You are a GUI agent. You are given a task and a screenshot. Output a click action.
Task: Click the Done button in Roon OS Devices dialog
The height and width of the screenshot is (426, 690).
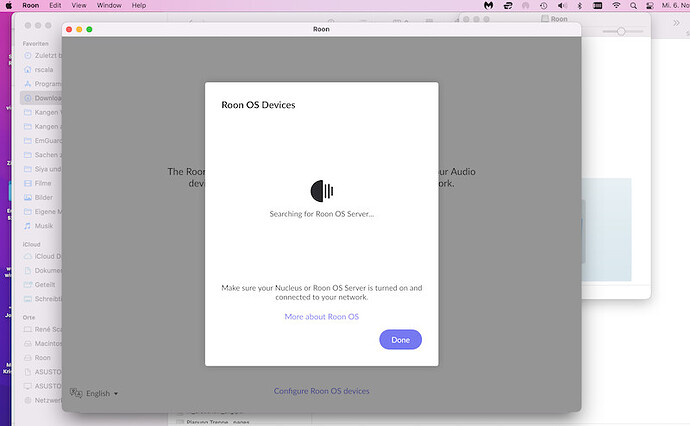pos(400,340)
